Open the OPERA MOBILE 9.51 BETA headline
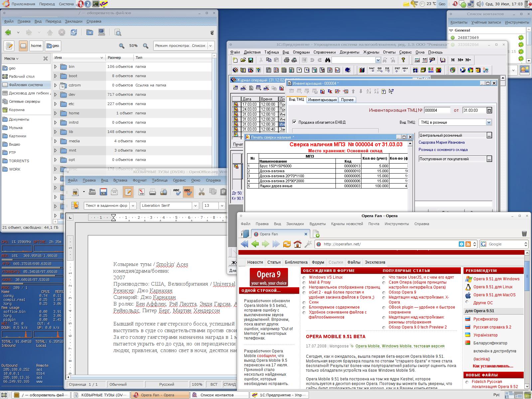 coord(335,336)
